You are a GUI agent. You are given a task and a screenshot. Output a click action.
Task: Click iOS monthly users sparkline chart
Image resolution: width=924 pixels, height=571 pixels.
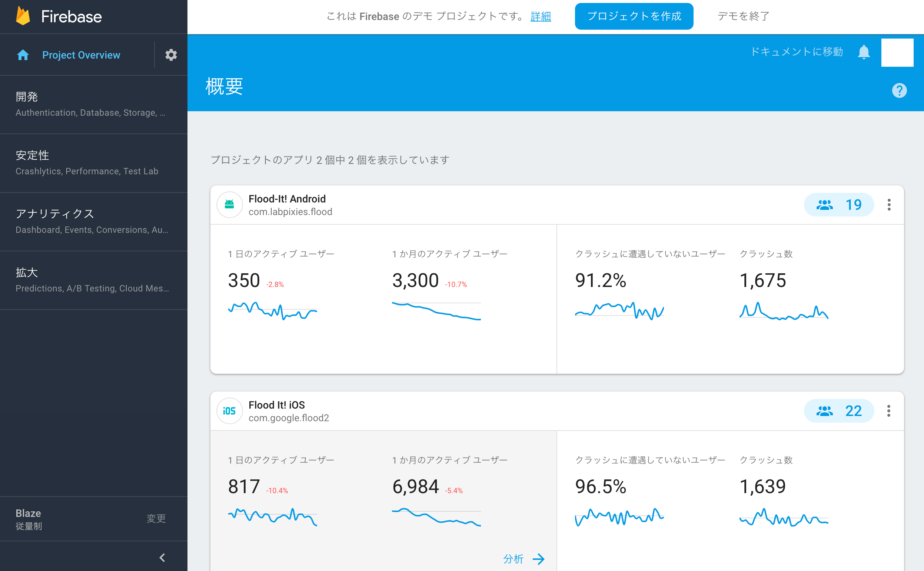click(x=436, y=517)
